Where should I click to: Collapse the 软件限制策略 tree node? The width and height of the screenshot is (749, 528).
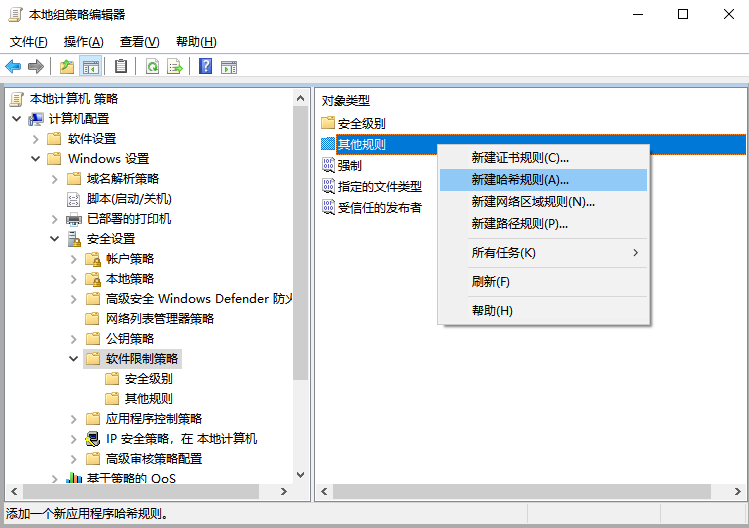pos(74,358)
